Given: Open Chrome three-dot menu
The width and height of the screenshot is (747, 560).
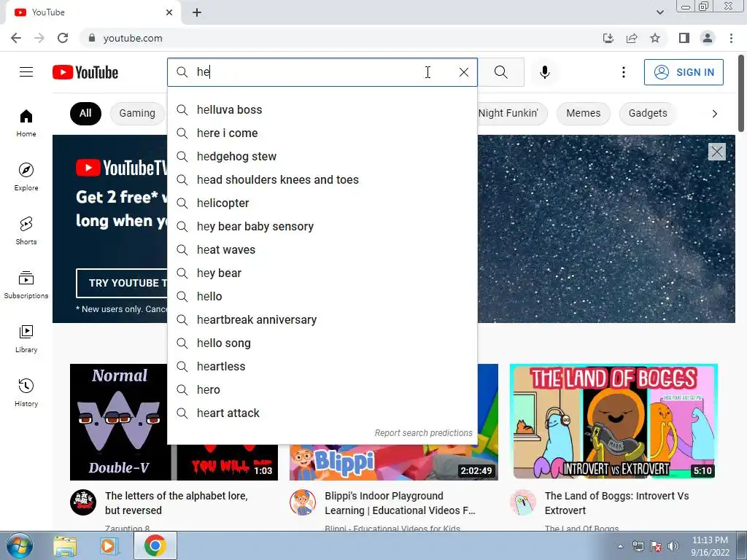Looking at the screenshot, I should (731, 38).
